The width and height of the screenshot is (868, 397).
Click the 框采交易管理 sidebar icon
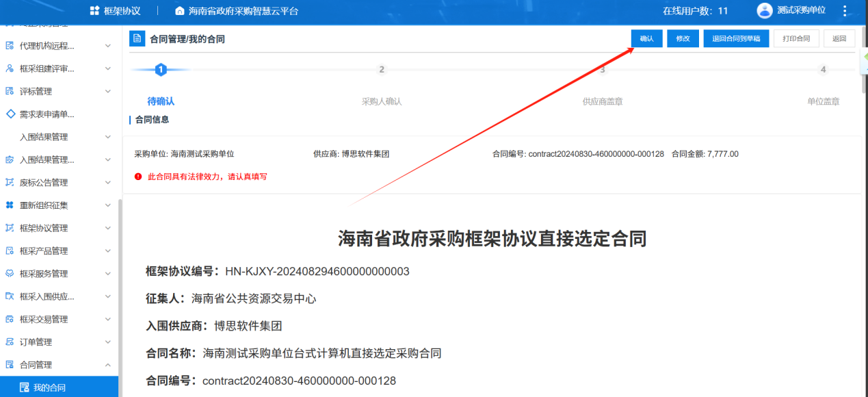click(x=10, y=319)
